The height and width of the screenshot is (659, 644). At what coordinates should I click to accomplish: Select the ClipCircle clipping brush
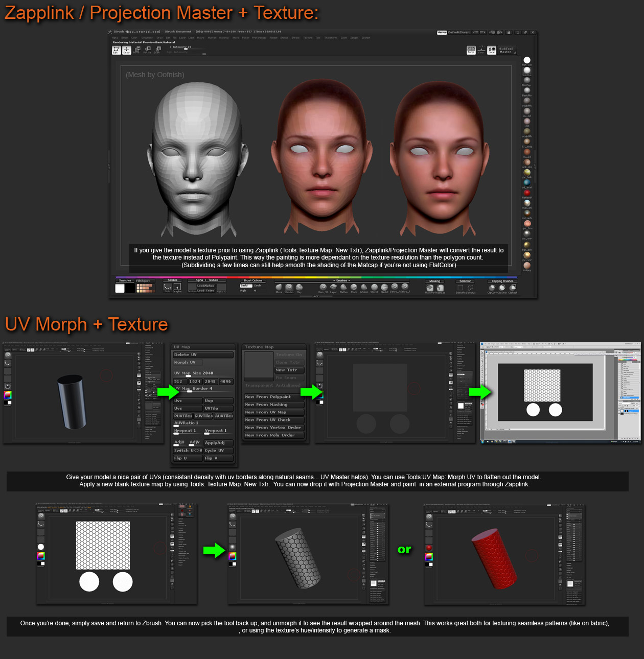tap(502, 289)
